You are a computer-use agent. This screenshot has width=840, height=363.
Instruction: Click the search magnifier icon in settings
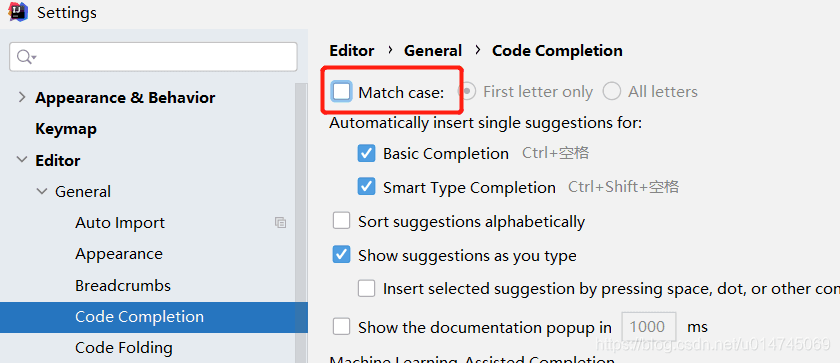tap(25, 57)
